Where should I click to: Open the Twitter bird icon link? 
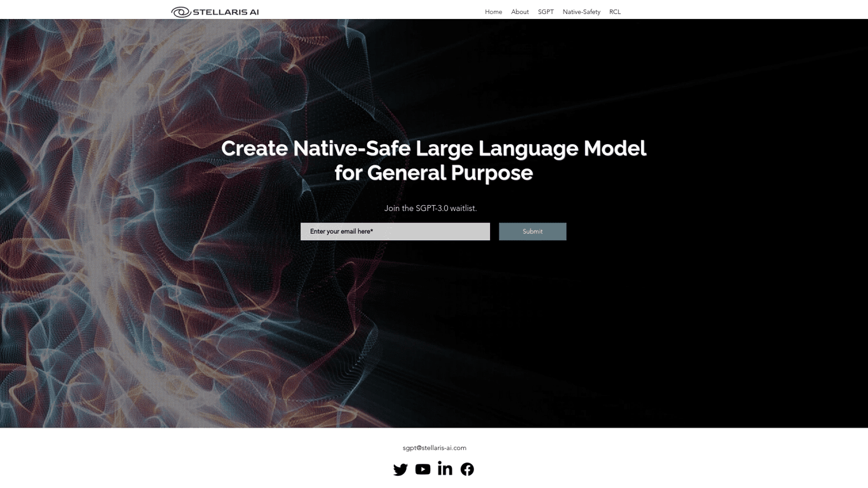pyautogui.click(x=400, y=470)
